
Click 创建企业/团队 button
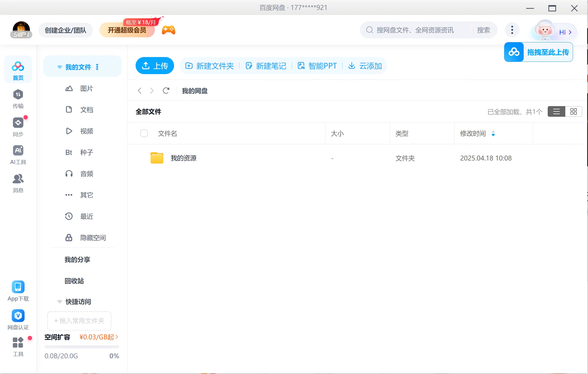(66, 30)
